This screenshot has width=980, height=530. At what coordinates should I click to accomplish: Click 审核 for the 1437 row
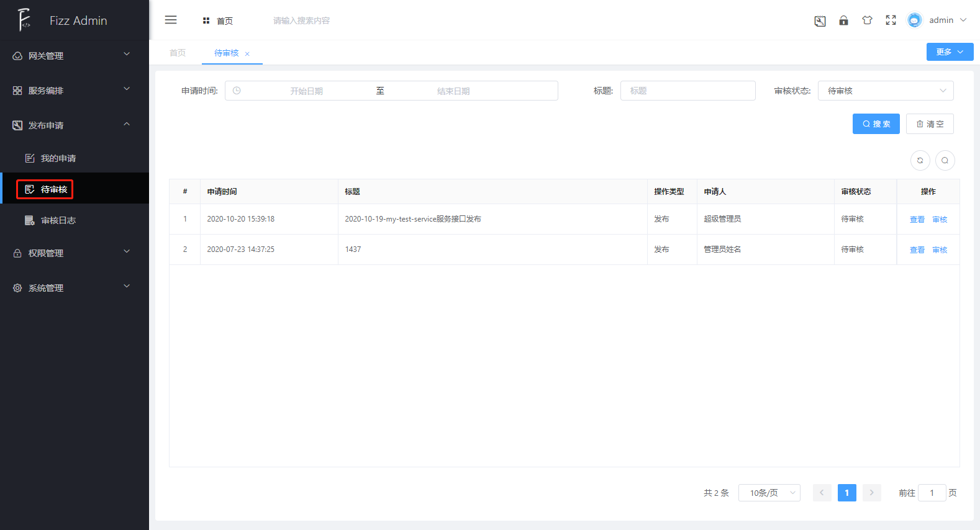940,249
